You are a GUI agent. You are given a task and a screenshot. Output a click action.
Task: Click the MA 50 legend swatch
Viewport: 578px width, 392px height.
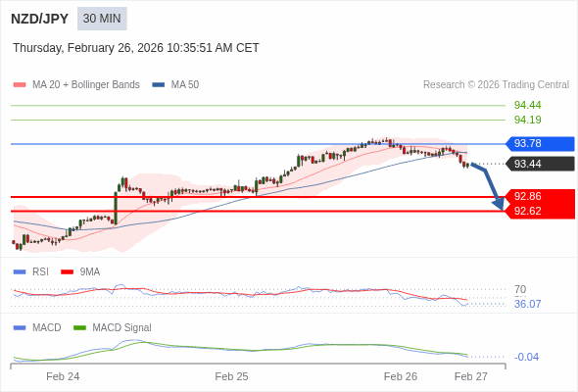pos(159,85)
